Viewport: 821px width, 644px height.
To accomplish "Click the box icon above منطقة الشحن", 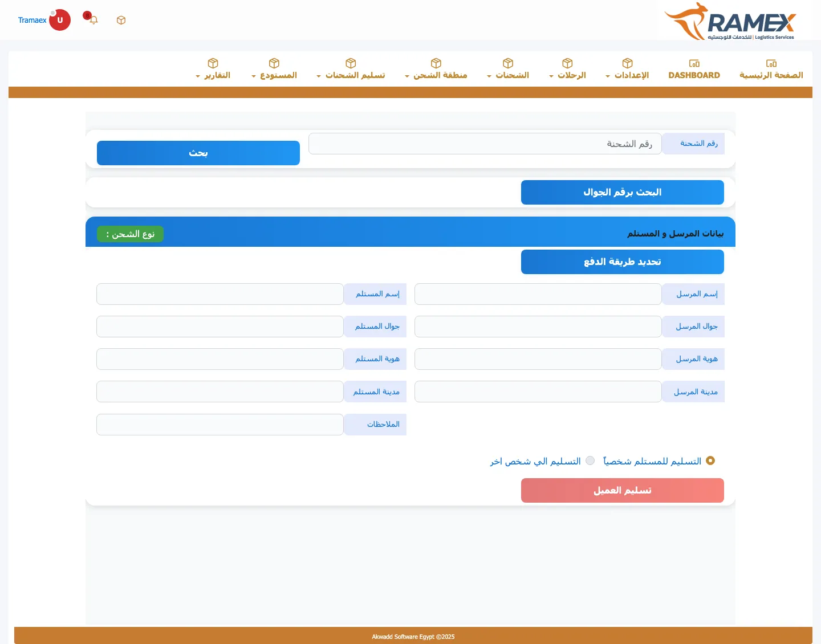I will pos(436,63).
